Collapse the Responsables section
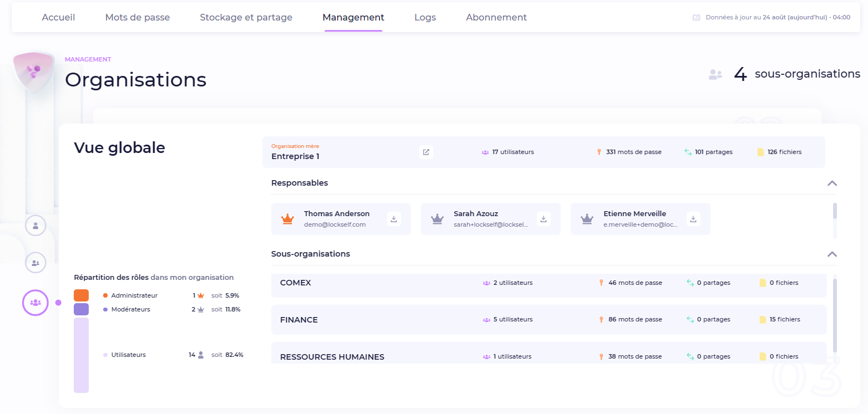This screenshot has height=414, width=868. click(x=831, y=183)
